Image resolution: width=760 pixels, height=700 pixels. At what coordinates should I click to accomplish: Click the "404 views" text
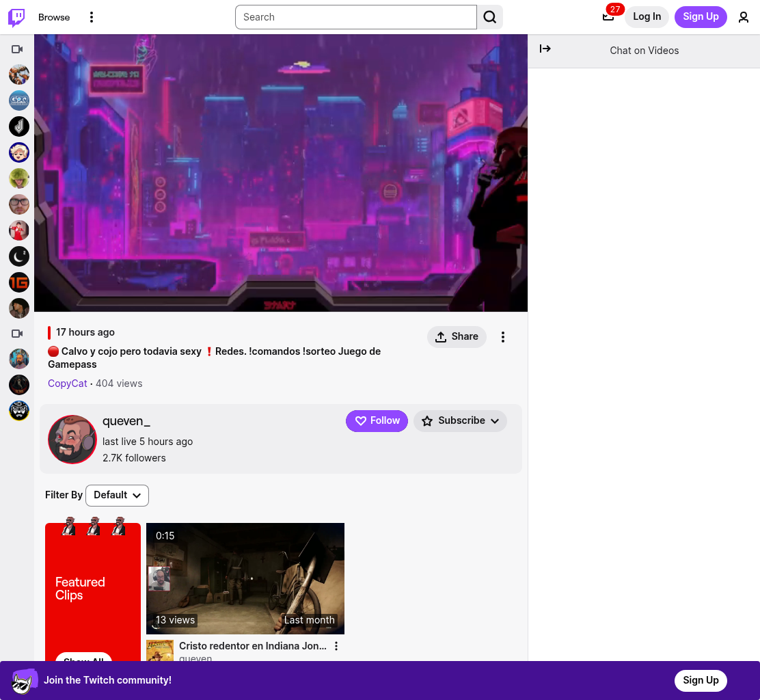[x=119, y=383]
